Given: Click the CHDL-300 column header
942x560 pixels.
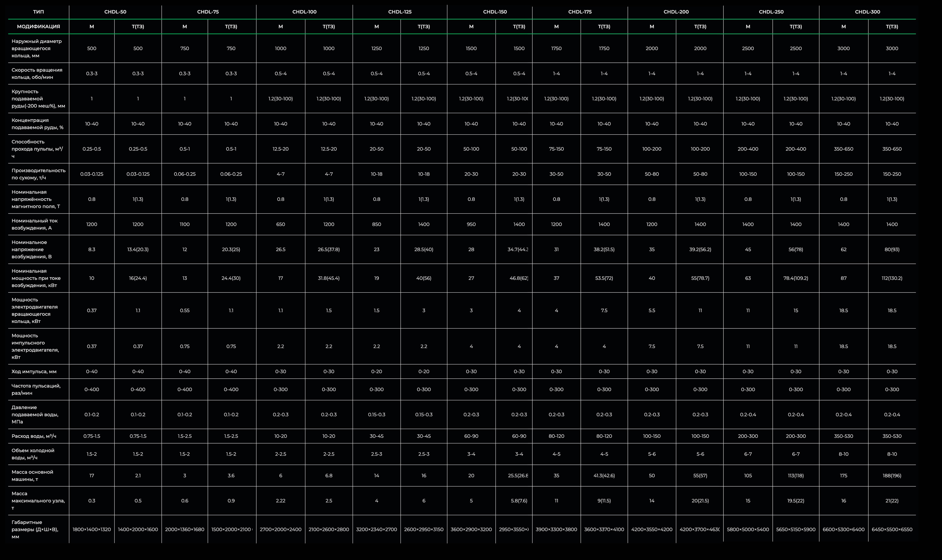Looking at the screenshot, I should (x=867, y=12).
